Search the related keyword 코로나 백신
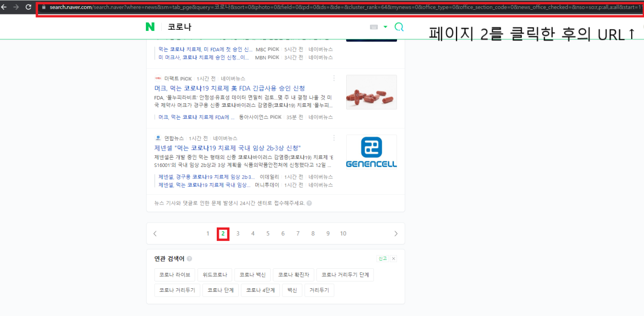This screenshot has height=316, width=644. pos(253,275)
